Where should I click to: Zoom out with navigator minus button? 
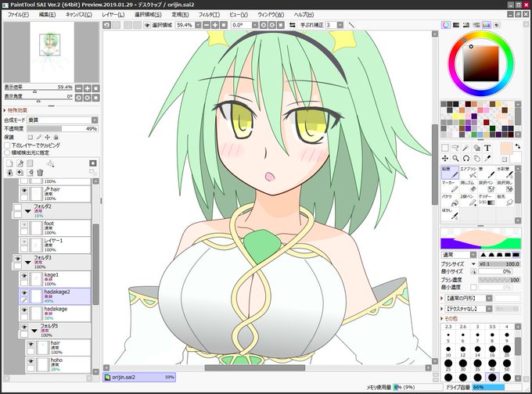tap(79, 88)
